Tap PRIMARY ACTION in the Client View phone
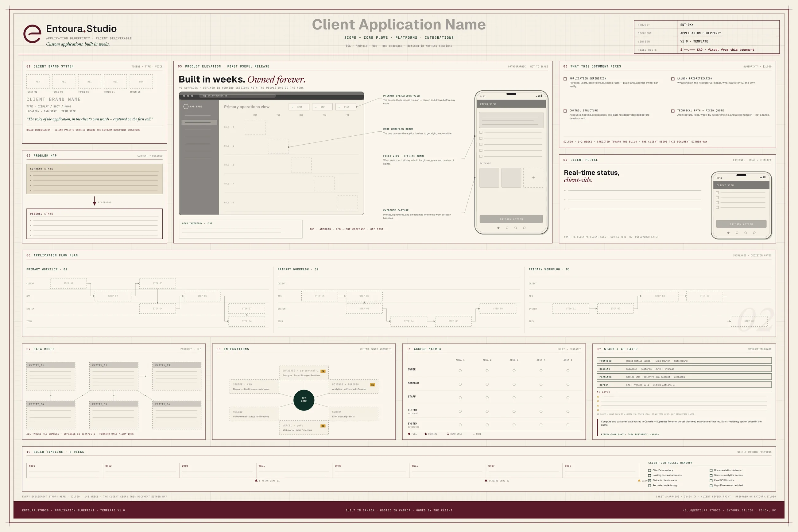Image resolution: width=798 pixels, height=532 pixels. click(741, 224)
